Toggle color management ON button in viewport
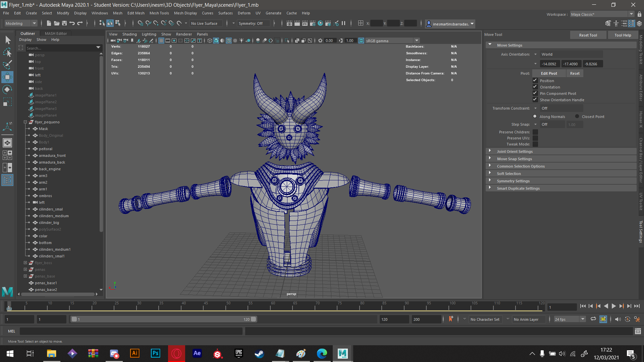 pos(361,41)
